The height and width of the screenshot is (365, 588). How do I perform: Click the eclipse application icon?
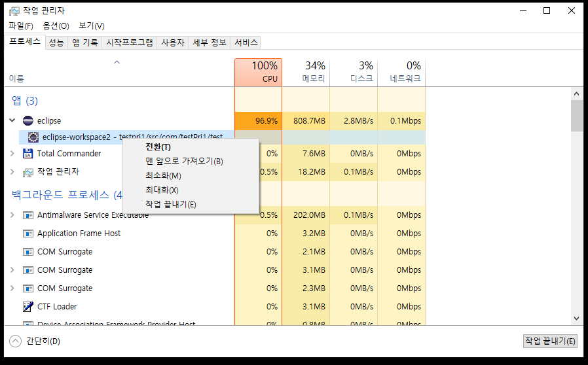pyautogui.click(x=28, y=120)
